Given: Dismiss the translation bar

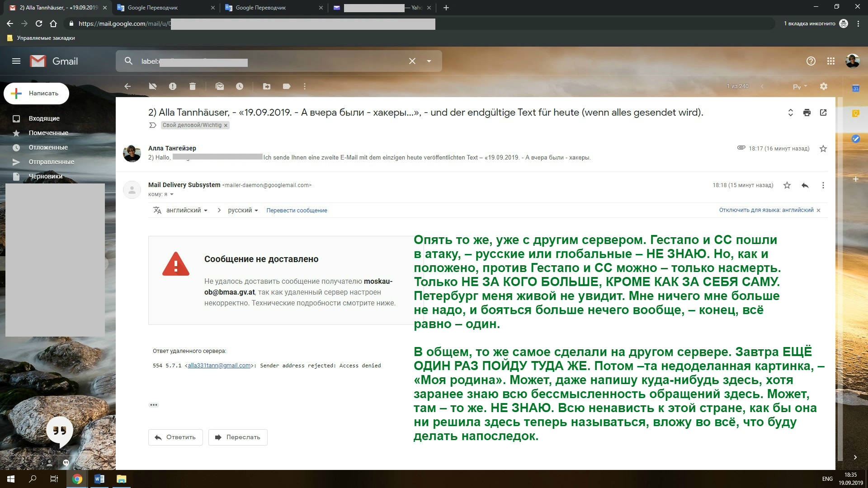Looking at the screenshot, I should click(818, 211).
